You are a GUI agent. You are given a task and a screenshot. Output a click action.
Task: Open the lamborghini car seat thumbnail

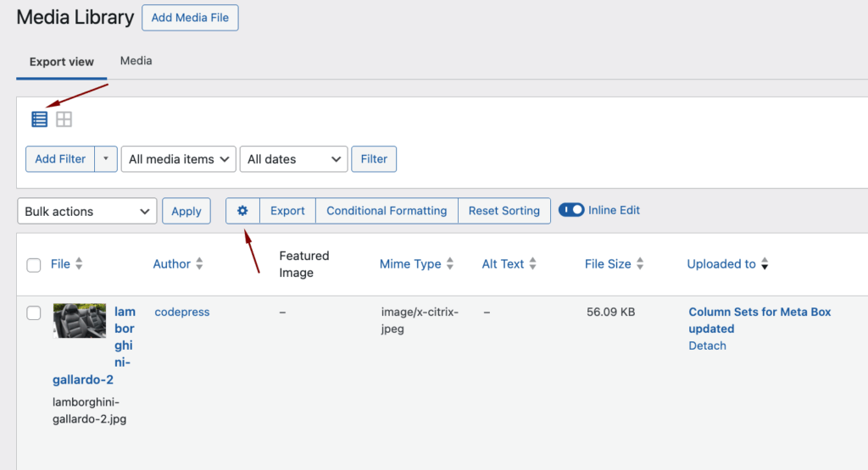pyautogui.click(x=80, y=321)
